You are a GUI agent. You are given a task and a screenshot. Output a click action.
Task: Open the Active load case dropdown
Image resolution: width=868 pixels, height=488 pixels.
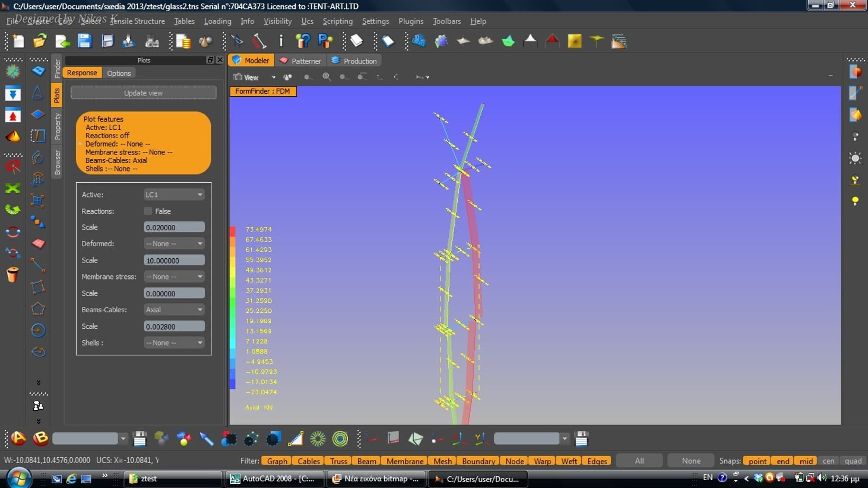(174, 195)
